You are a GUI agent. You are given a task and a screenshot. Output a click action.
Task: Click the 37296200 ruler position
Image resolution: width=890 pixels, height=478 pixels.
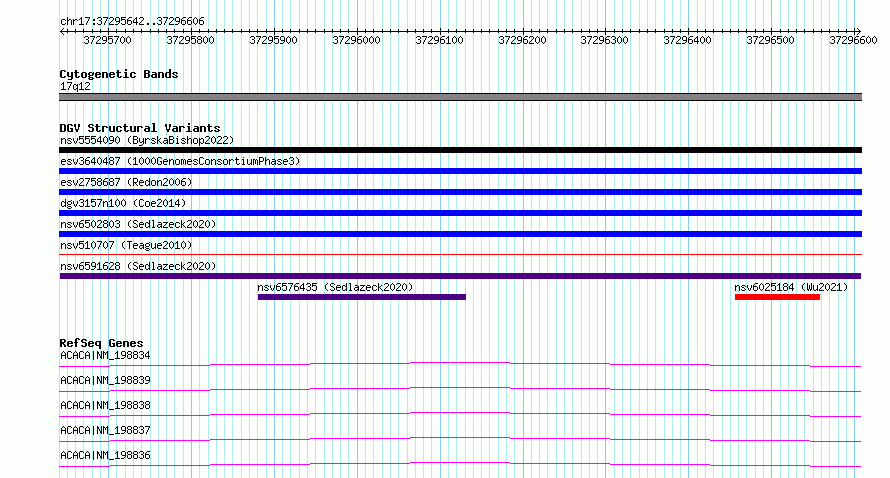[522, 40]
